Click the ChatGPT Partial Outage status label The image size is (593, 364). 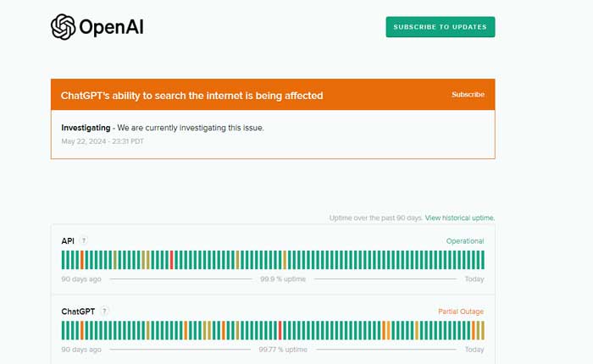click(x=460, y=312)
